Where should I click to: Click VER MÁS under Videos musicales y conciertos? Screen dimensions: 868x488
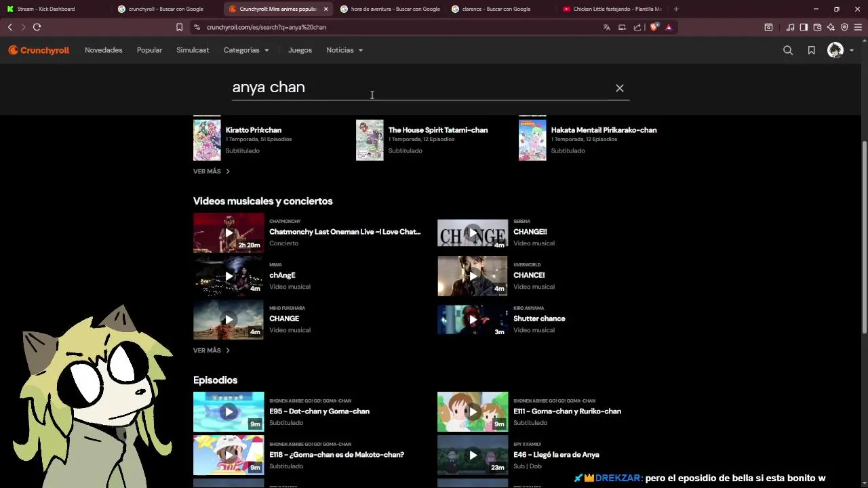click(212, 350)
